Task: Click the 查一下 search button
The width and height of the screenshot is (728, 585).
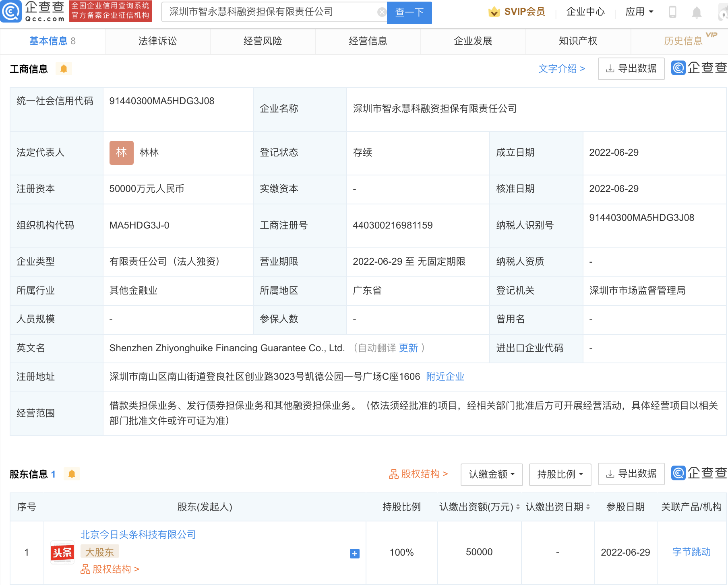Action: coord(409,12)
